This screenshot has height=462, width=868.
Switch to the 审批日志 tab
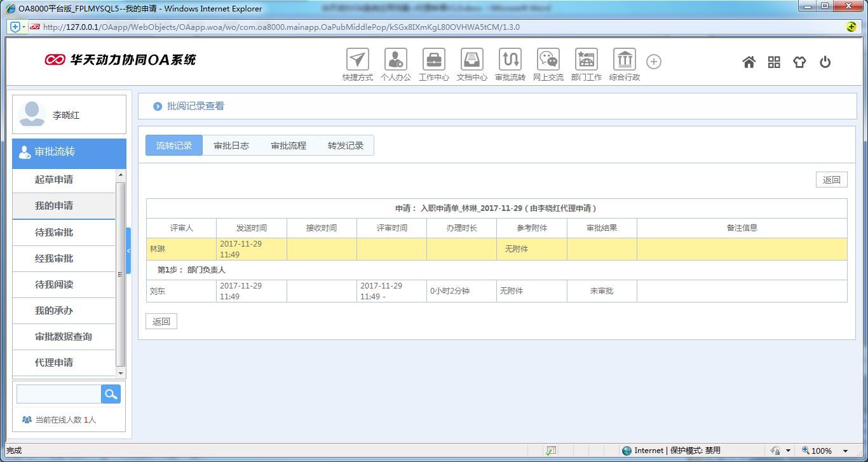click(231, 146)
